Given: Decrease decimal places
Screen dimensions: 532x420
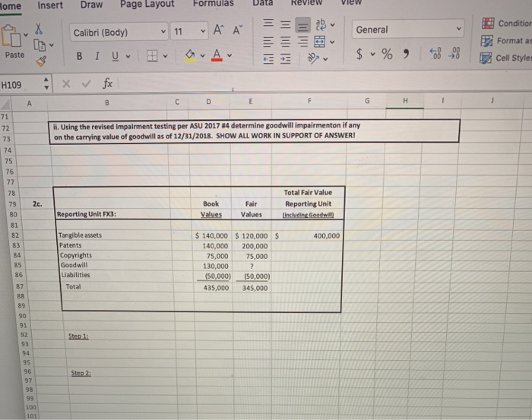Looking at the screenshot, I should pyautogui.click(x=454, y=53).
